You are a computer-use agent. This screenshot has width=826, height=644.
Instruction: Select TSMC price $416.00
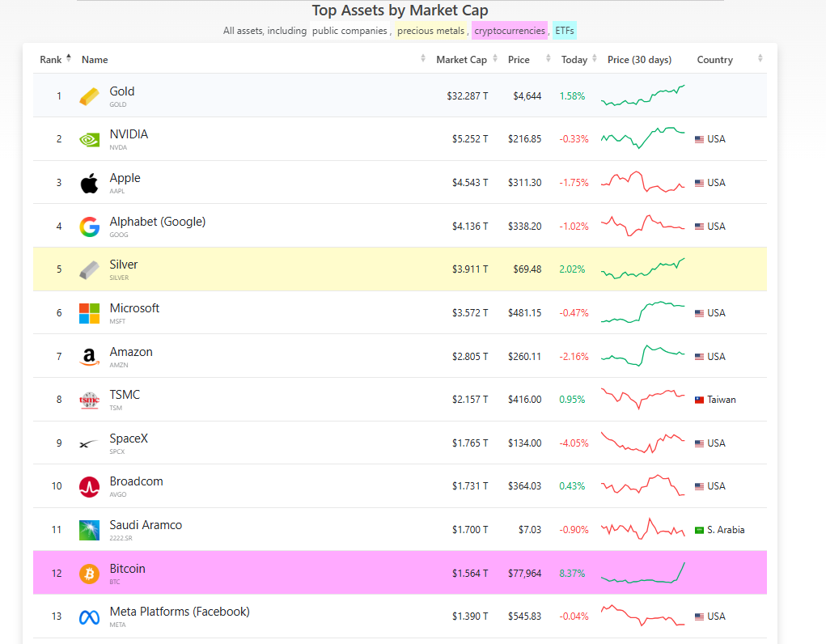tap(525, 400)
